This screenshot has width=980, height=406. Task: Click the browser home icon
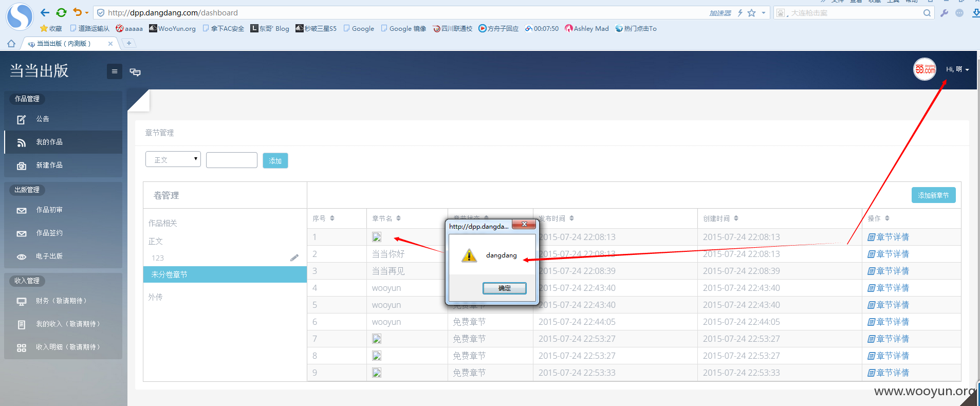11,44
